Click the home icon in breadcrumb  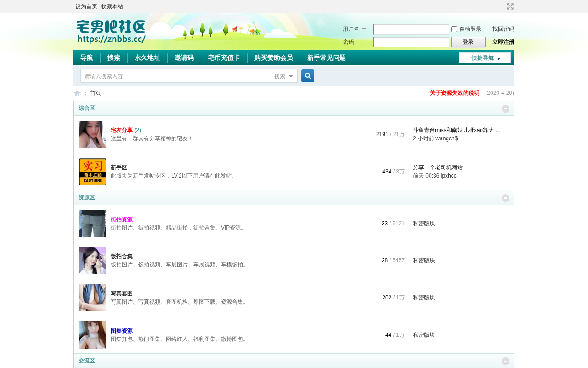click(x=77, y=93)
